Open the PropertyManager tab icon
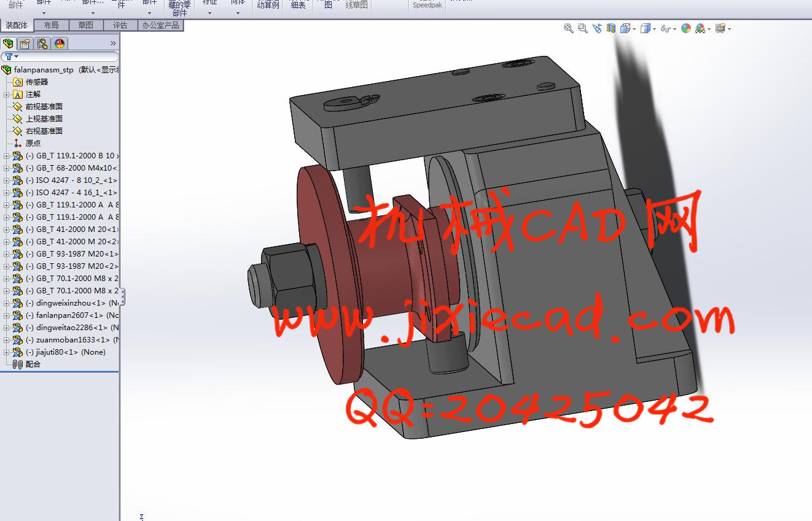 coord(25,44)
